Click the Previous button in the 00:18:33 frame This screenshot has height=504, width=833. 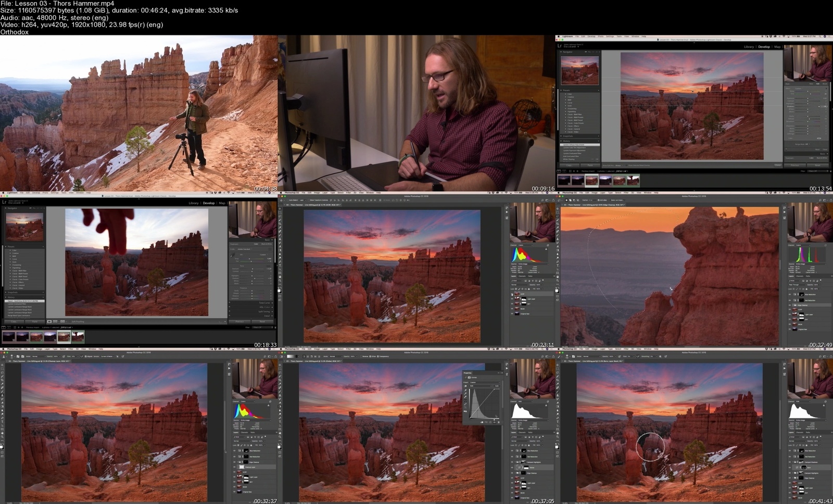(239, 322)
